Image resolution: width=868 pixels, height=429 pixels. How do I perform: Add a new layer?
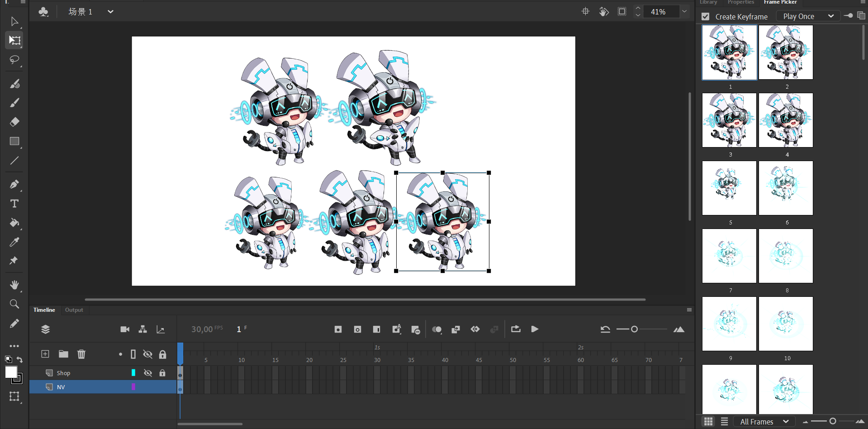(x=45, y=354)
